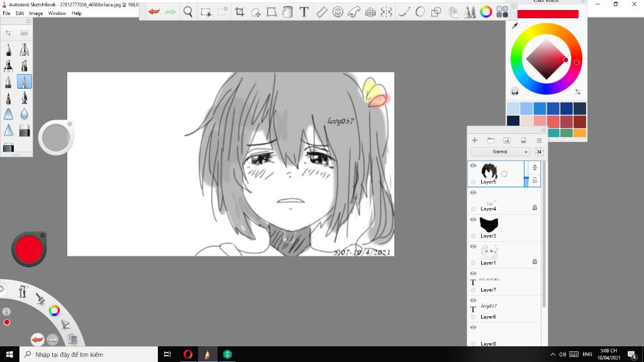Toggle visibility of Layer8
Screen dimensions: 644x362
pyautogui.click(x=473, y=327)
